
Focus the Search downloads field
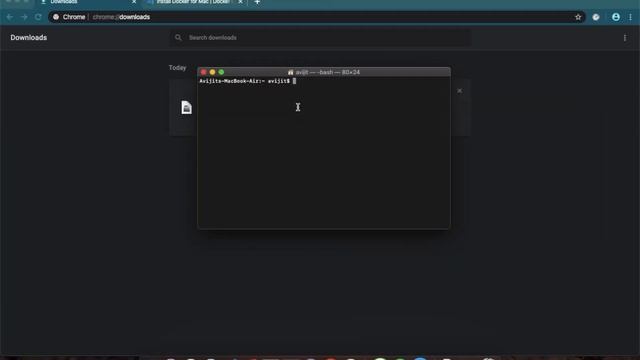click(x=320, y=38)
